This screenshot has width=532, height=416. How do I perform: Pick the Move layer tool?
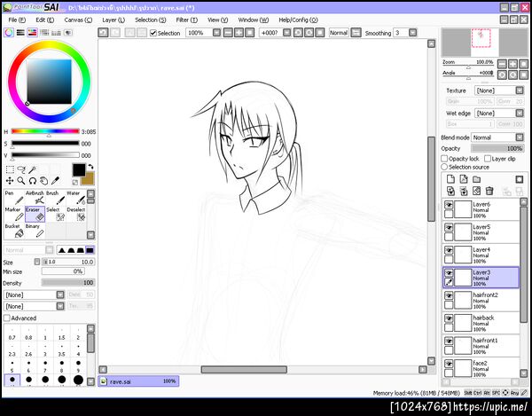10,181
